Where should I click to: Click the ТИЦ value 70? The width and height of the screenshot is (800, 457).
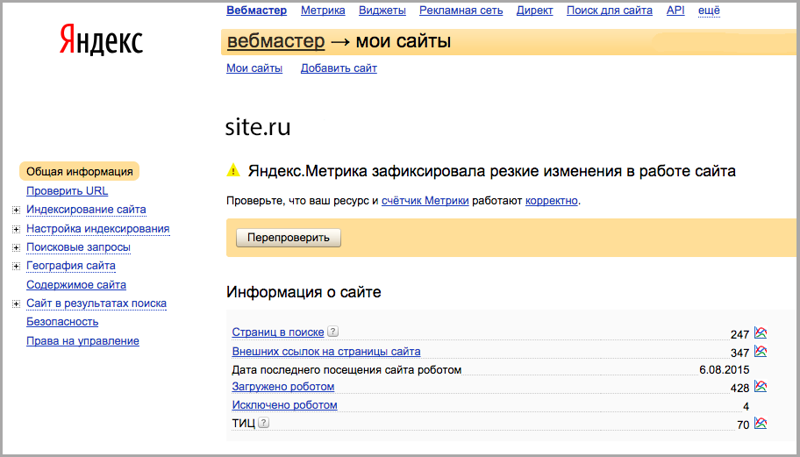[x=743, y=425]
